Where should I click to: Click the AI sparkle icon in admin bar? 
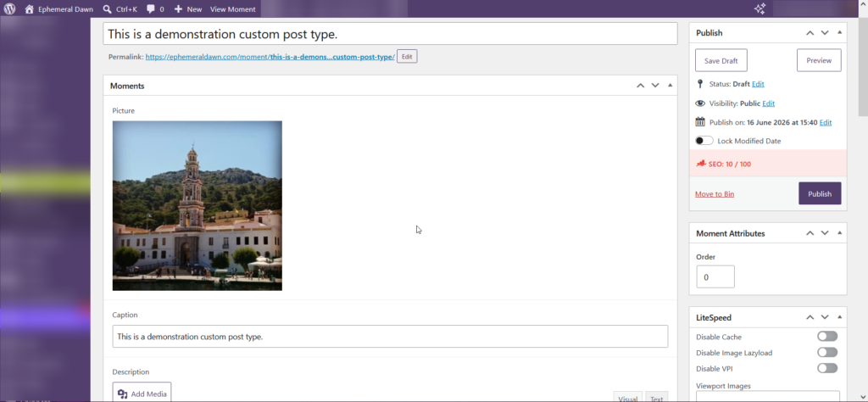pos(759,8)
